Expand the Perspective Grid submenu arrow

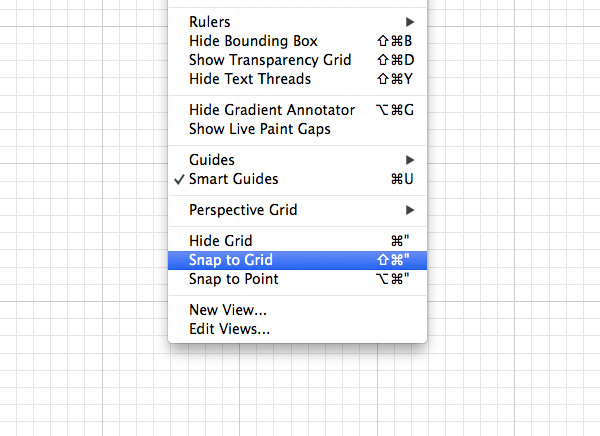pyautogui.click(x=410, y=210)
